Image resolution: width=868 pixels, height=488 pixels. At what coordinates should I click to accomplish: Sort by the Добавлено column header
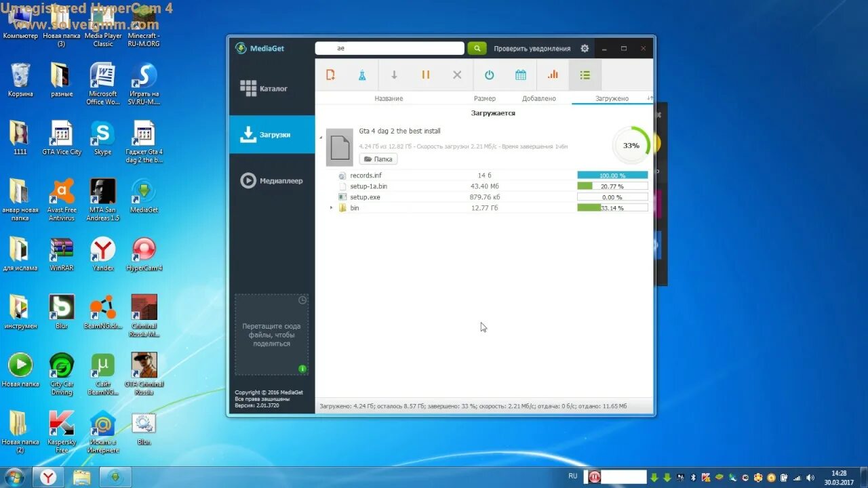point(539,98)
